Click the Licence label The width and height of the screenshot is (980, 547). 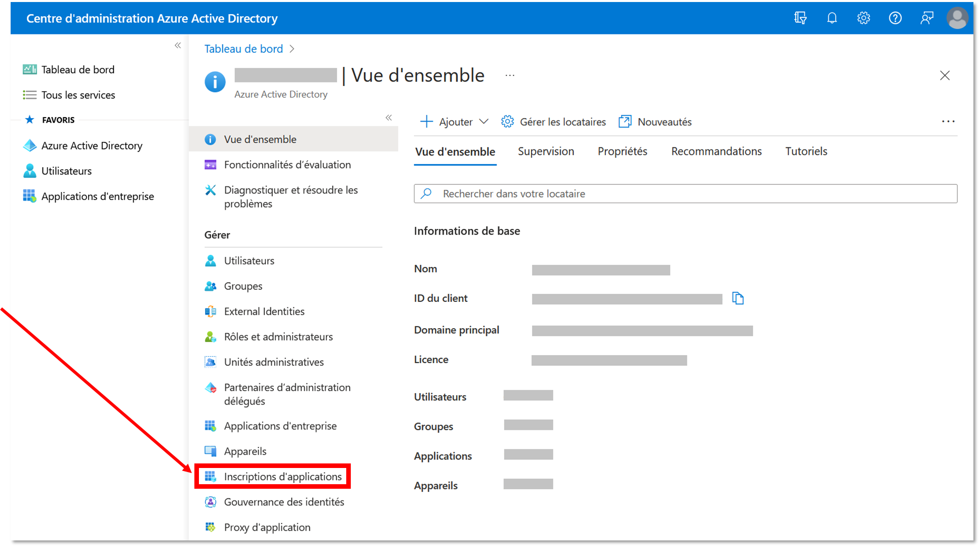[x=431, y=359]
